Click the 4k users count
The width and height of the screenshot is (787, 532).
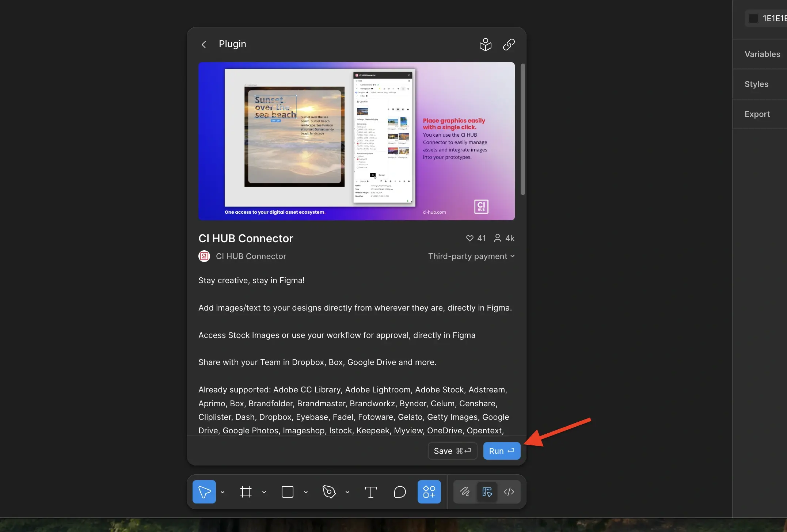point(510,238)
